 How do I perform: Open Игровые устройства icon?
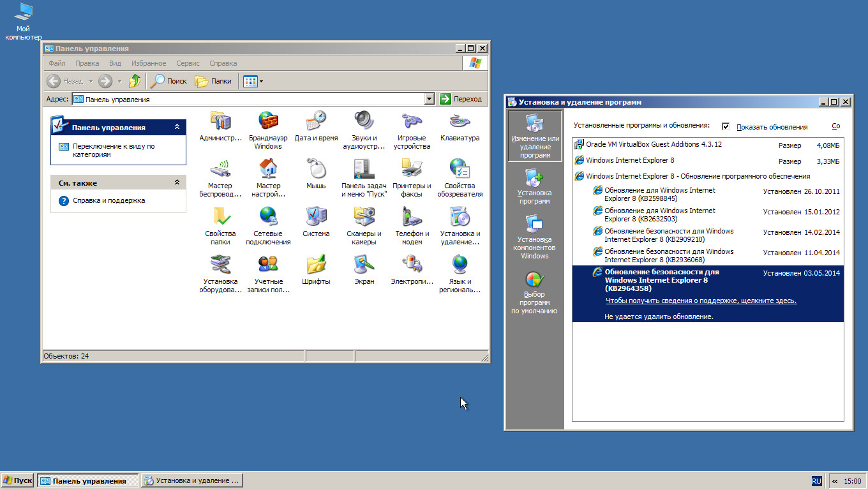point(412,130)
